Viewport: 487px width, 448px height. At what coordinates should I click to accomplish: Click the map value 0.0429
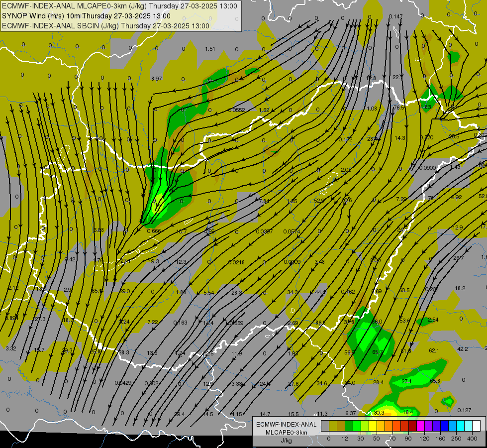pos(123,383)
